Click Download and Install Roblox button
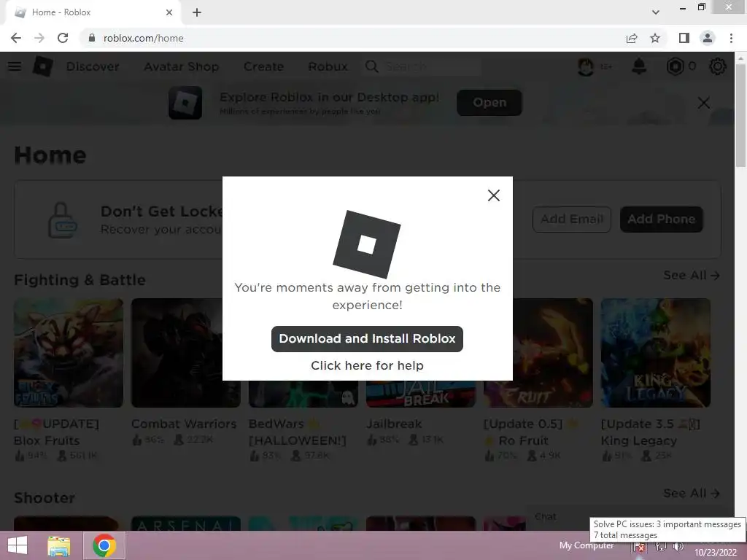 [x=367, y=339]
